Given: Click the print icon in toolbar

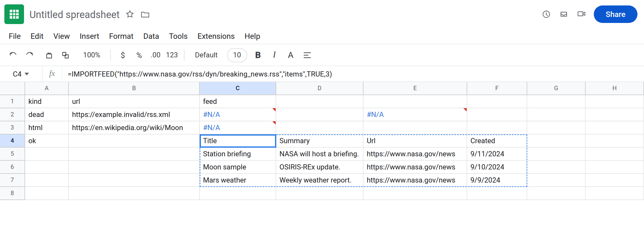Looking at the screenshot, I should tap(49, 55).
